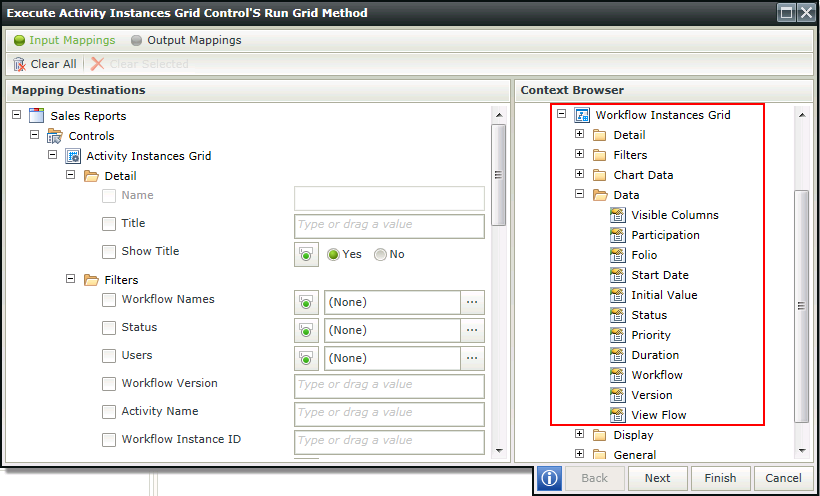Collapse the Filters folder in Mapping Destinations
Screen dimensions: 820x496
(71, 279)
